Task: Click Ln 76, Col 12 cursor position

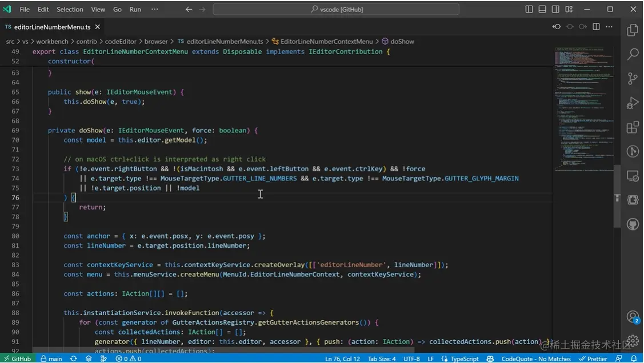Action: click(342, 358)
